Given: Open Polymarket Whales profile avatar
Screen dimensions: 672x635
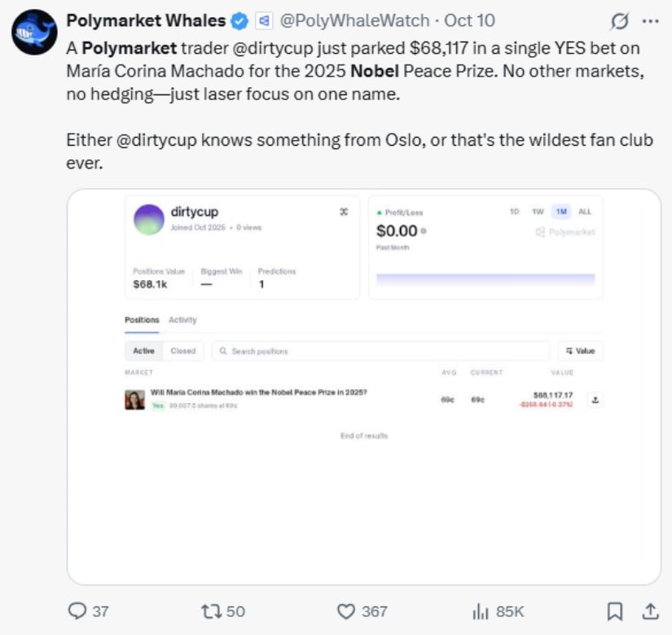Looking at the screenshot, I should click(33, 33).
